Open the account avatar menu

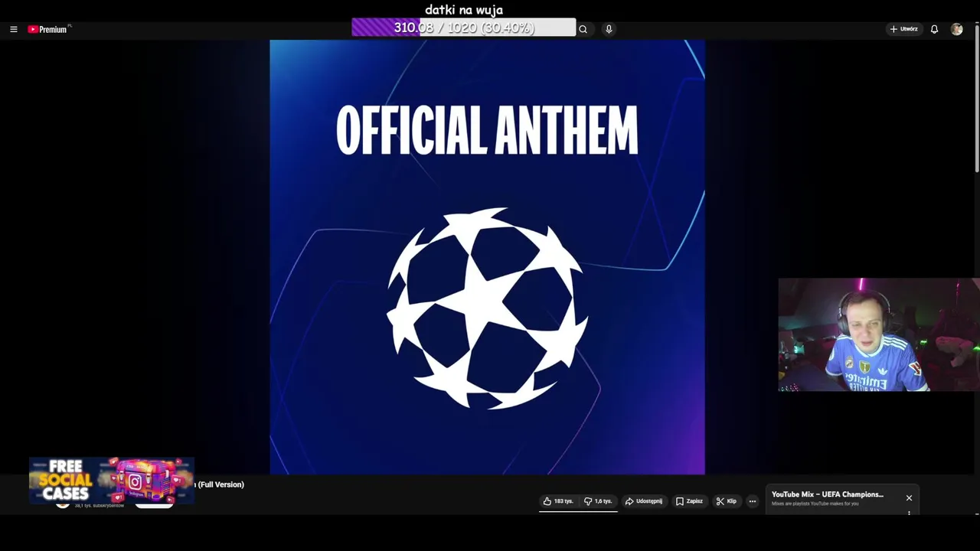[x=956, y=29]
